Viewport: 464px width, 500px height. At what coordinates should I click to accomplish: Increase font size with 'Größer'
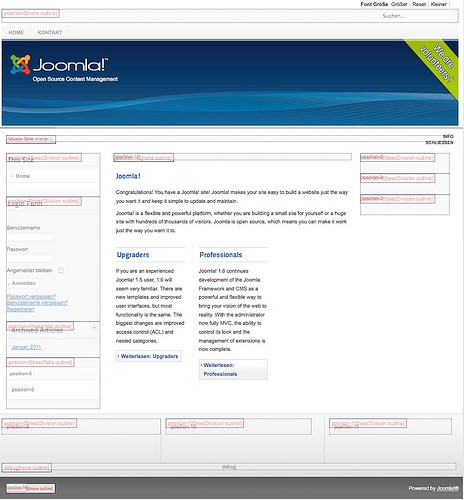pos(399,4)
